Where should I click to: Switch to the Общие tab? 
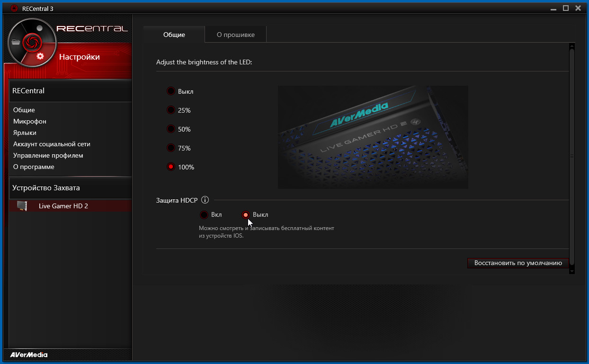(x=174, y=35)
